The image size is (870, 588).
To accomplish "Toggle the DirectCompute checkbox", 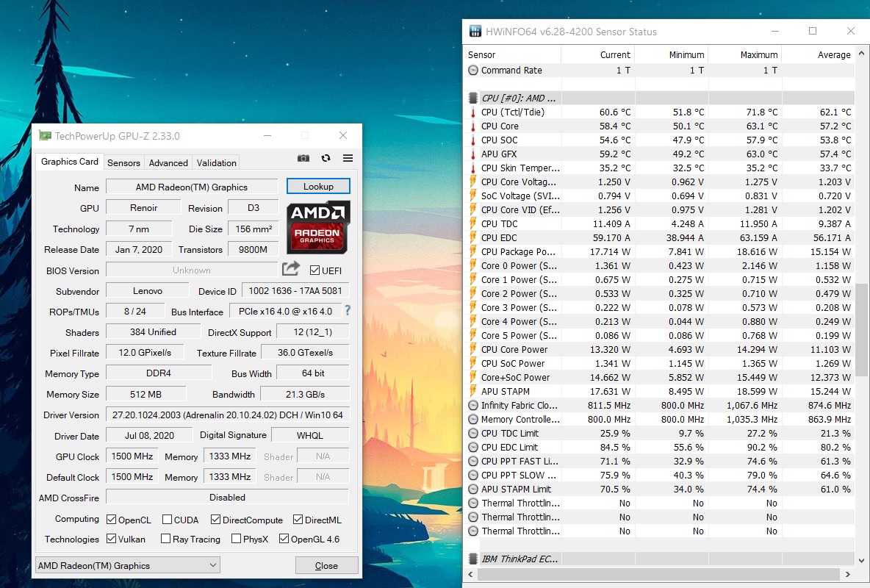I will point(216,520).
